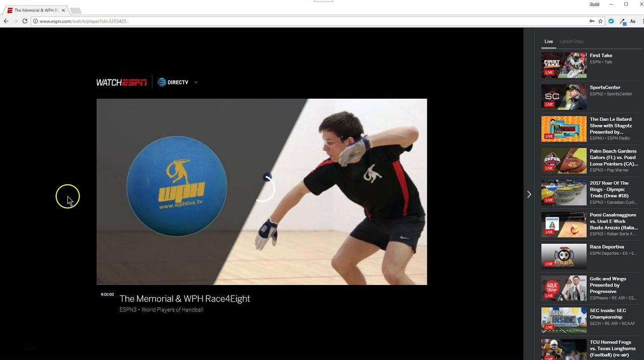This screenshot has height=360, width=644.
Task: Click the handball video player area
Action: point(262,192)
